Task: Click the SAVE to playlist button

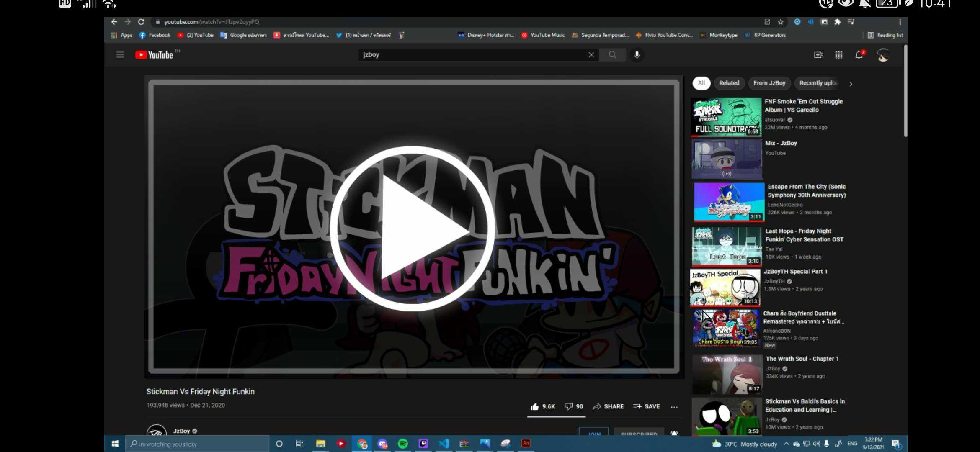Action: [x=646, y=406]
